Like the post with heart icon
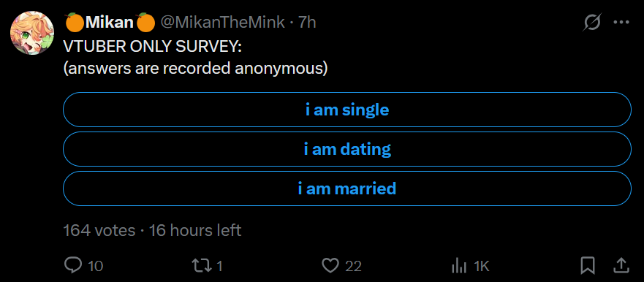Screen dimensions: 644x282 [330, 266]
